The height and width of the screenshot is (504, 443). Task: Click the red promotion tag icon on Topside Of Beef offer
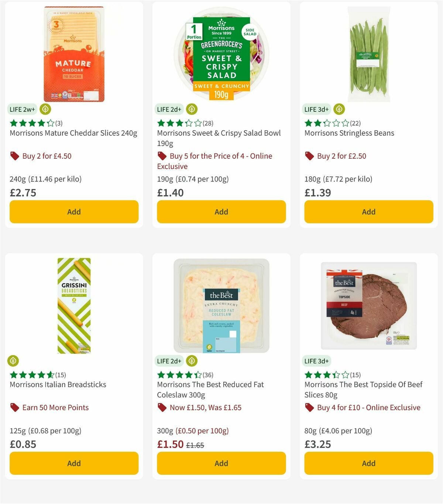pyautogui.click(x=309, y=408)
